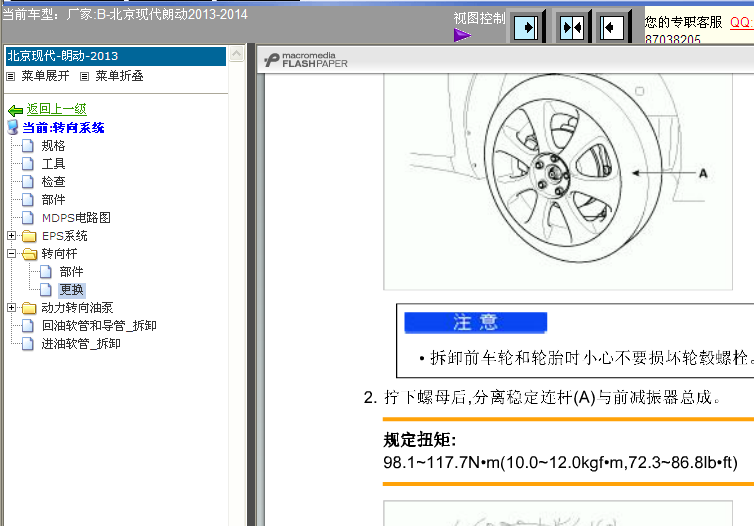Collapse the 转向杆 folder minus box
The height and width of the screenshot is (526, 754).
[12, 253]
